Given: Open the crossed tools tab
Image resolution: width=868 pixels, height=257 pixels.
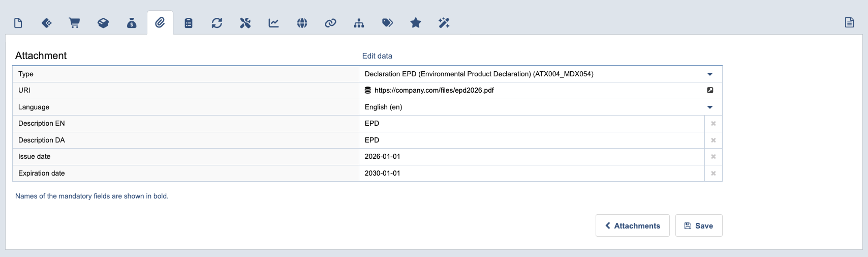Looking at the screenshot, I should 245,23.
